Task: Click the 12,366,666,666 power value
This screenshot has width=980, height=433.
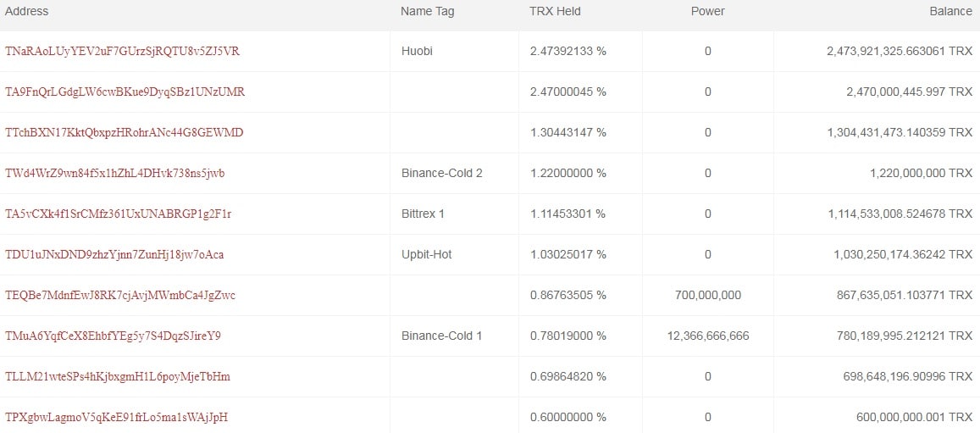Action: pyautogui.click(x=708, y=336)
